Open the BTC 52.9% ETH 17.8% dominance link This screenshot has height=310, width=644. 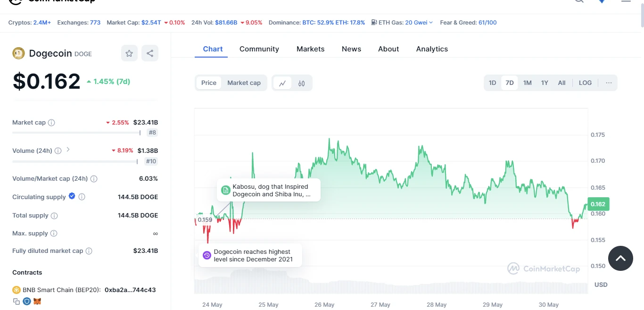coord(334,23)
